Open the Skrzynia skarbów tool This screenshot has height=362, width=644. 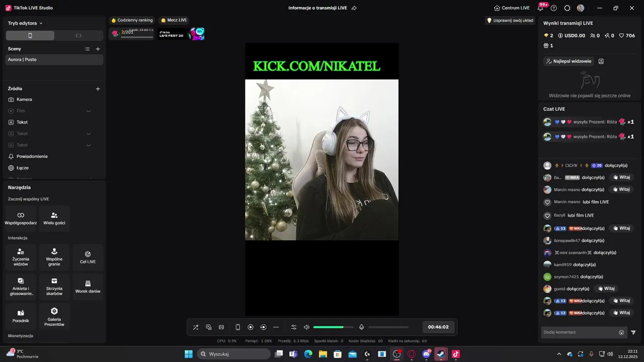54,287
